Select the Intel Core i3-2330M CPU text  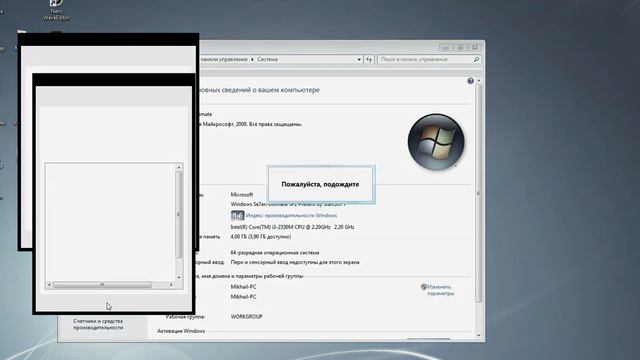coord(292,227)
